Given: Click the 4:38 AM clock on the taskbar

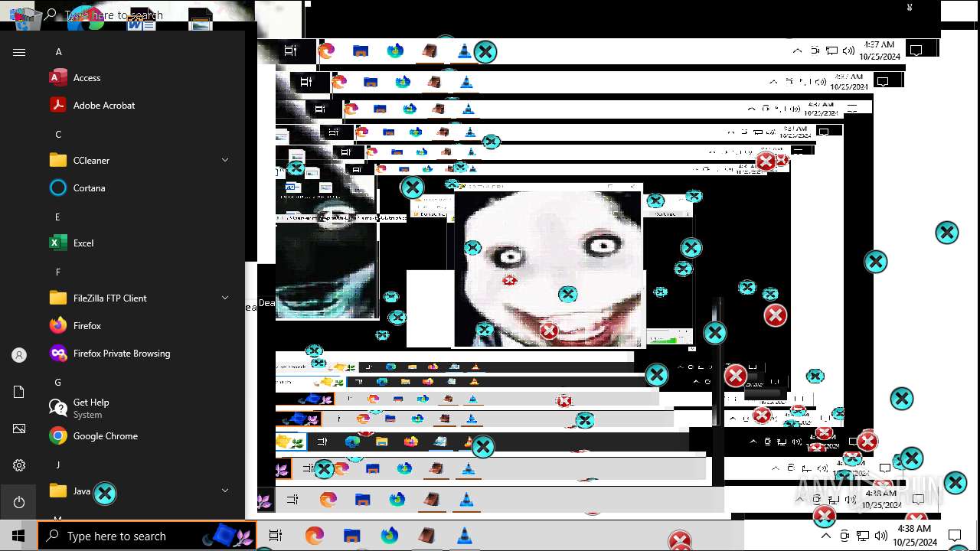Looking at the screenshot, I should (914, 536).
